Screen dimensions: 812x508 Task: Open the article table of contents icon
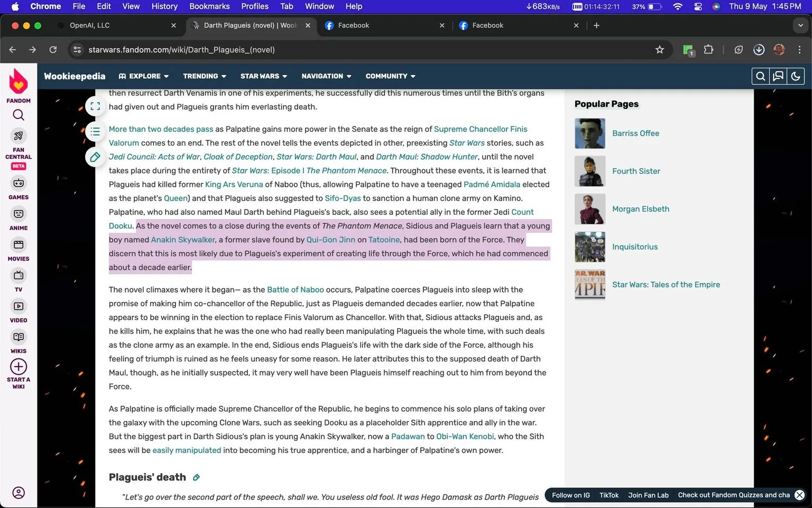[x=95, y=132]
